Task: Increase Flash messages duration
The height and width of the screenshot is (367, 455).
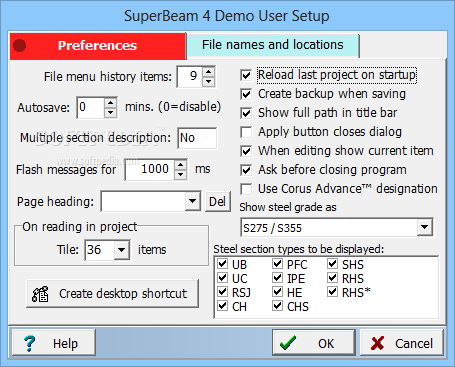Action: [180, 165]
